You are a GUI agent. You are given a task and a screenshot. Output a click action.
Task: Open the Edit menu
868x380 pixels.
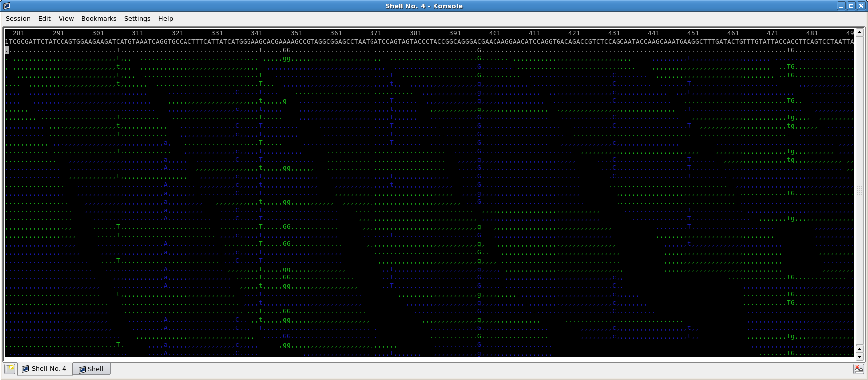pos(44,18)
